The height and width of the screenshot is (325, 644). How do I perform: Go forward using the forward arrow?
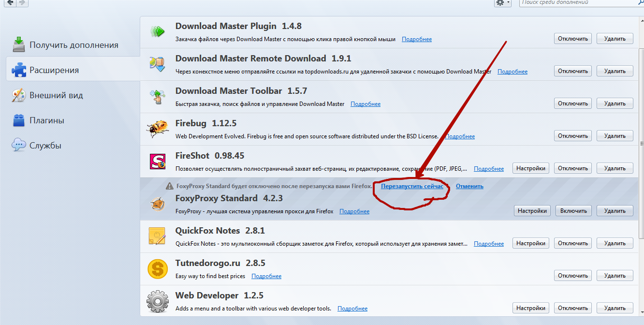[x=22, y=2]
